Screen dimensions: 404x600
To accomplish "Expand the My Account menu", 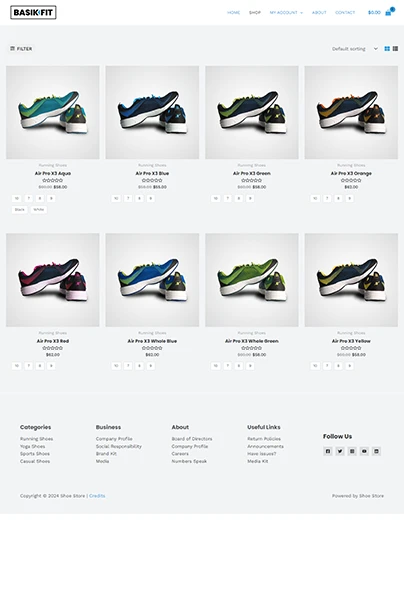I will tap(286, 13).
